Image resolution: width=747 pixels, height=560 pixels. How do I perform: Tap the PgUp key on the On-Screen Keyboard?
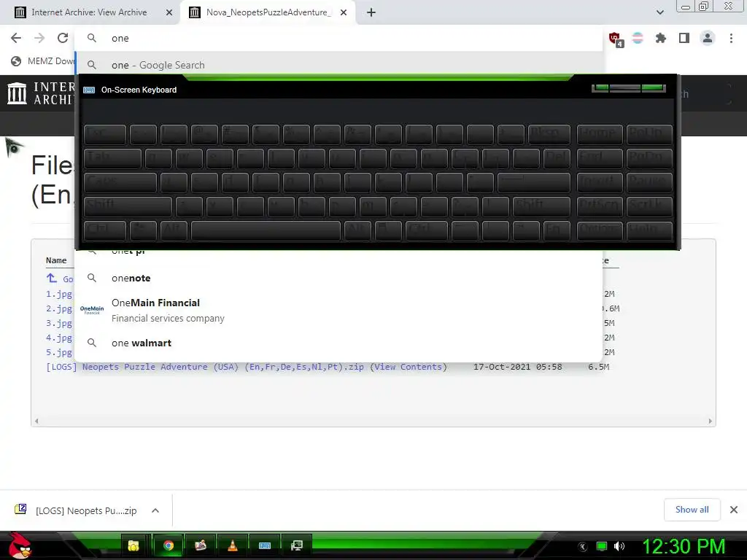click(x=649, y=134)
